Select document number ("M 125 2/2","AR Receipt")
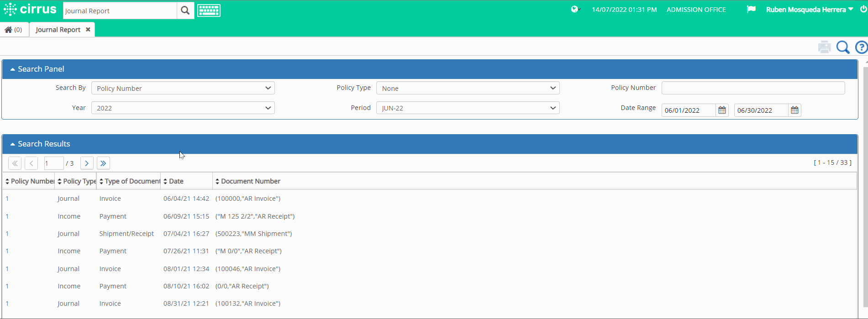 pos(255,216)
